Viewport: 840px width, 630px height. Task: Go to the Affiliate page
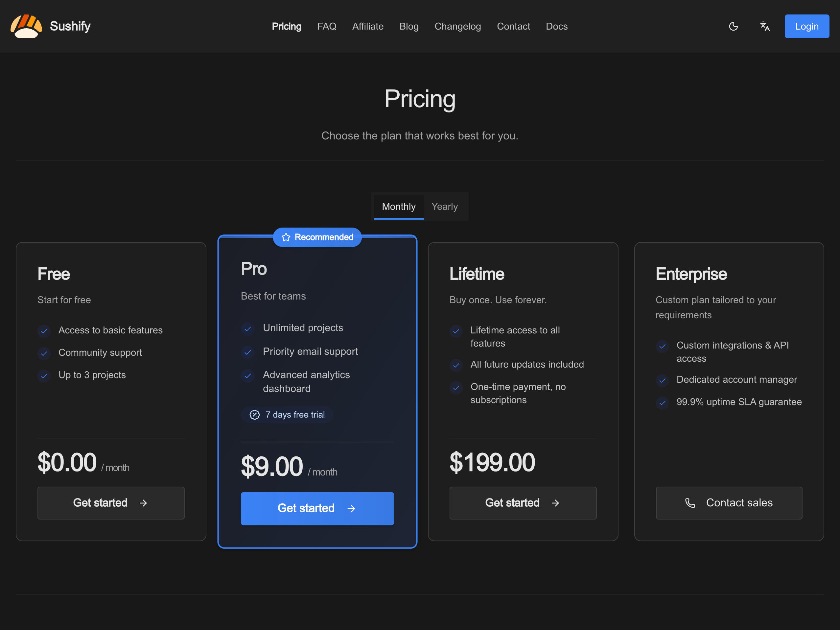pyautogui.click(x=368, y=26)
